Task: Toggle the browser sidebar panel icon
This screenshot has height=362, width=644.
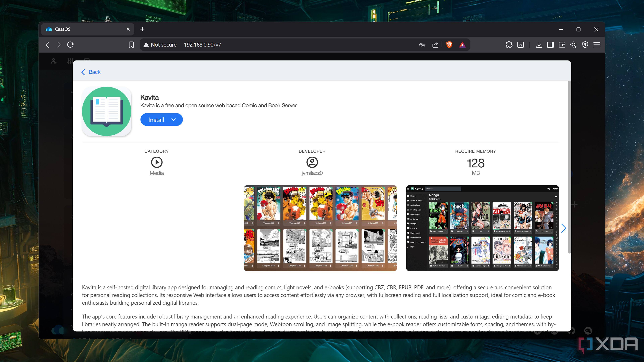Action: pyautogui.click(x=550, y=45)
